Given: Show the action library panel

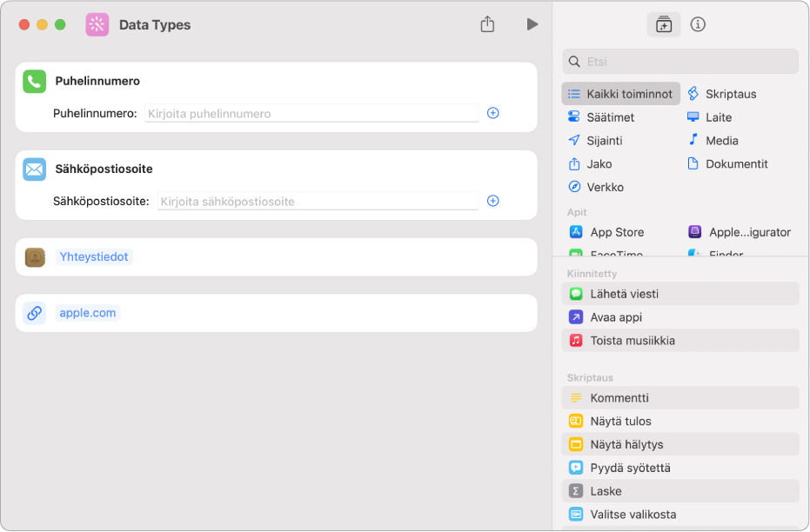Looking at the screenshot, I should click(x=663, y=24).
